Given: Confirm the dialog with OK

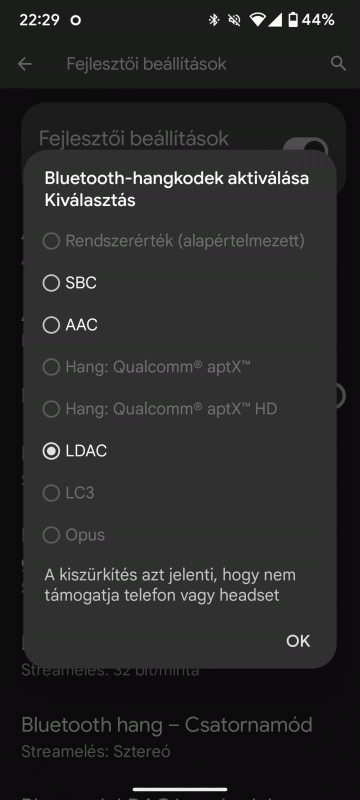Looking at the screenshot, I should click(x=298, y=641).
